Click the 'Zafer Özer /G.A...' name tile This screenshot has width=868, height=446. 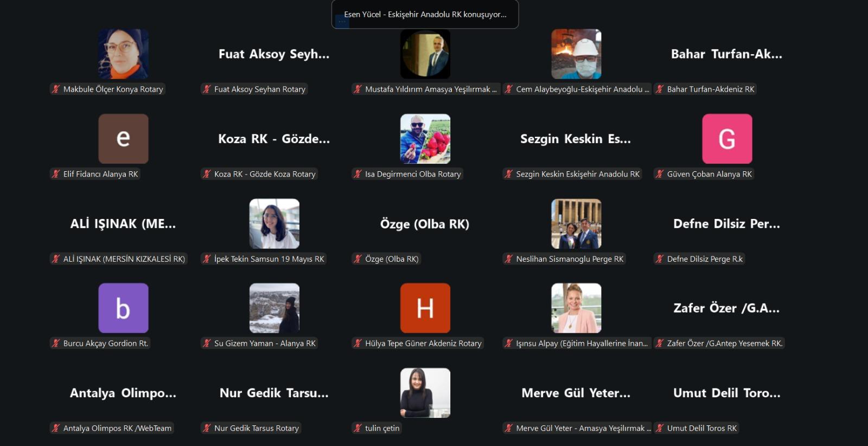coord(726,308)
